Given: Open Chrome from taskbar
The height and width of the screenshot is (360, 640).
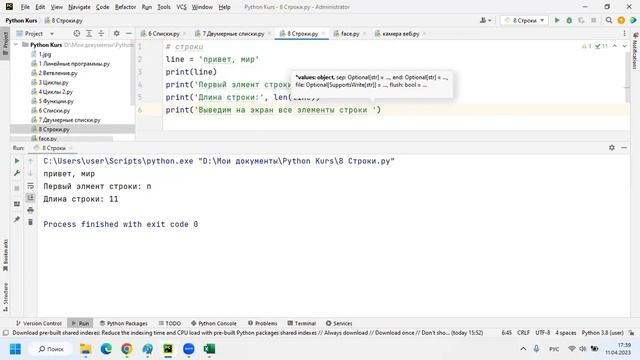Looking at the screenshot, I should point(127,349).
